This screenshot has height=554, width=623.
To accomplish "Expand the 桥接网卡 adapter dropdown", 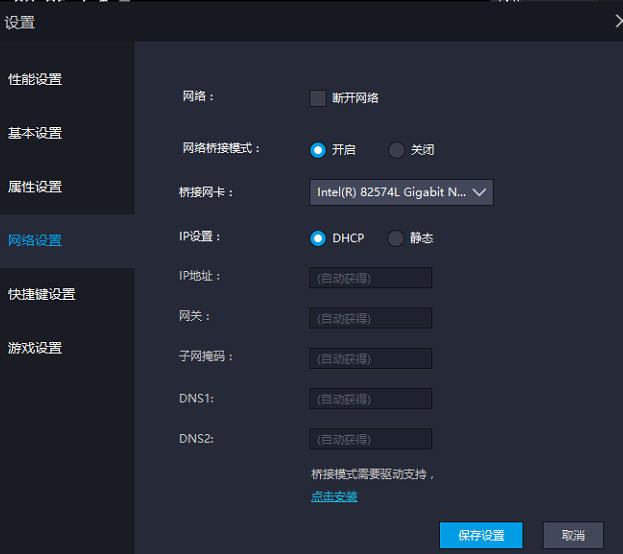I will tap(401, 192).
